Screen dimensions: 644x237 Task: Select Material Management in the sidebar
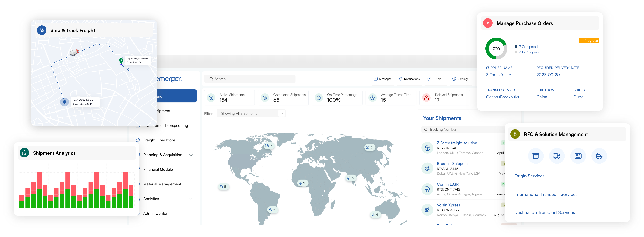(162, 184)
